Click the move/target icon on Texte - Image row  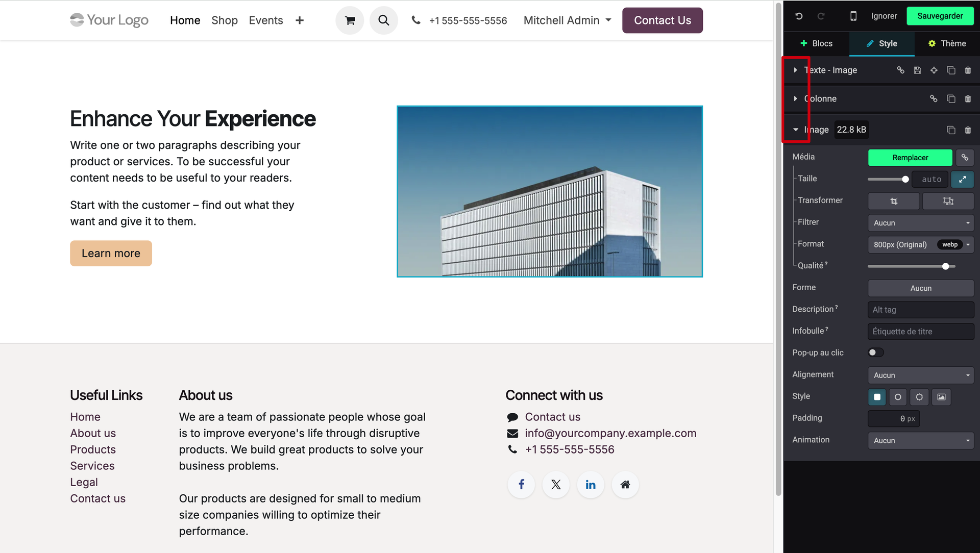click(934, 70)
